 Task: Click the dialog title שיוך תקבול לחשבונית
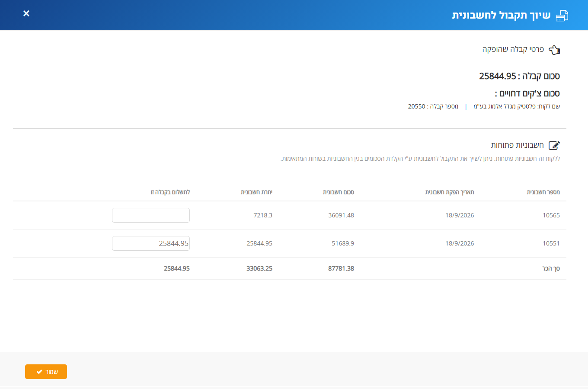501,16
